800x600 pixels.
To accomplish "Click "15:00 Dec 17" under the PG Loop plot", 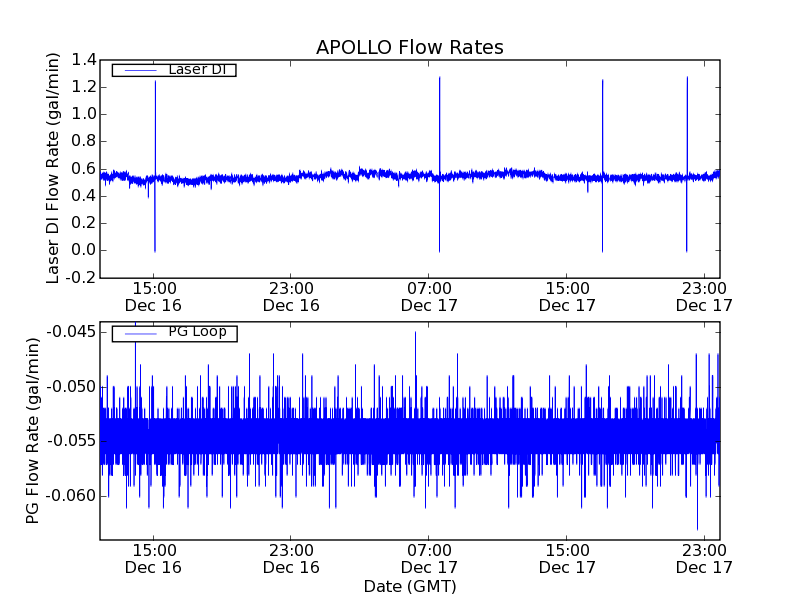I will pos(567,559).
